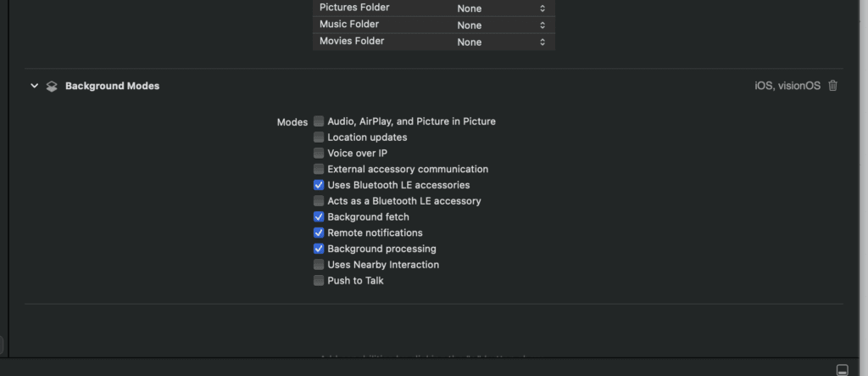Image resolution: width=868 pixels, height=376 pixels.
Task: Toggle the debug area icon at bottom right
Action: [842, 369]
